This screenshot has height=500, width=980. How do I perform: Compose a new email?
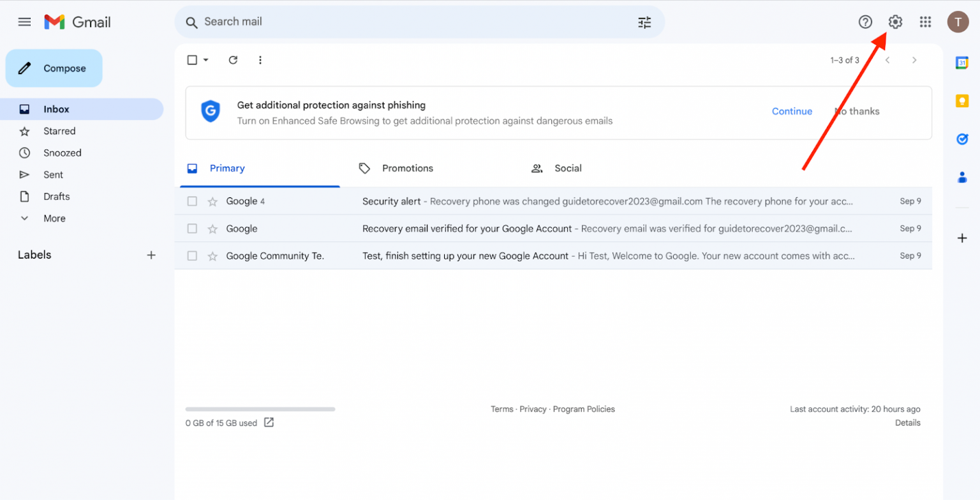click(x=54, y=68)
